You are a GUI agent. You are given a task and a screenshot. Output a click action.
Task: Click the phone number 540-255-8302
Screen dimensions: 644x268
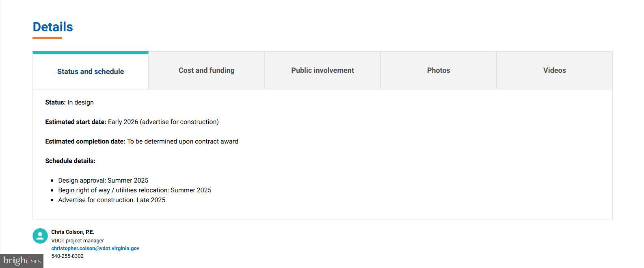point(67,256)
